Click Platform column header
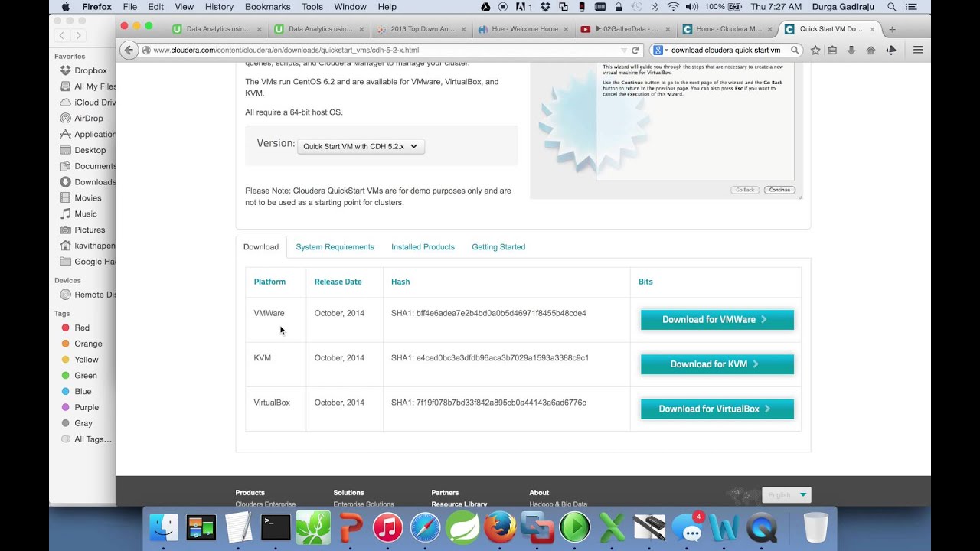Image resolution: width=980 pixels, height=551 pixels. (x=269, y=282)
